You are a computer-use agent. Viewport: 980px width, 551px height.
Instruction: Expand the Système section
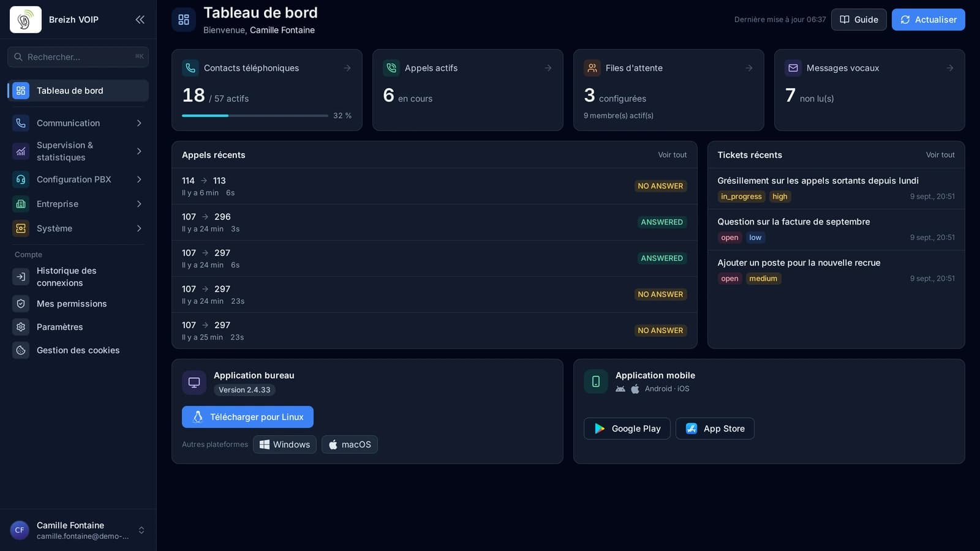click(x=78, y=228)
